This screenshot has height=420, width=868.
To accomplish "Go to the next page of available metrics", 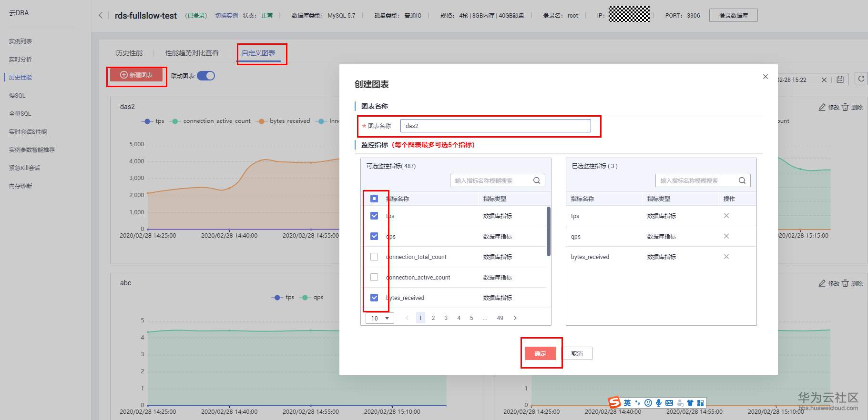I will pos(515,318).
